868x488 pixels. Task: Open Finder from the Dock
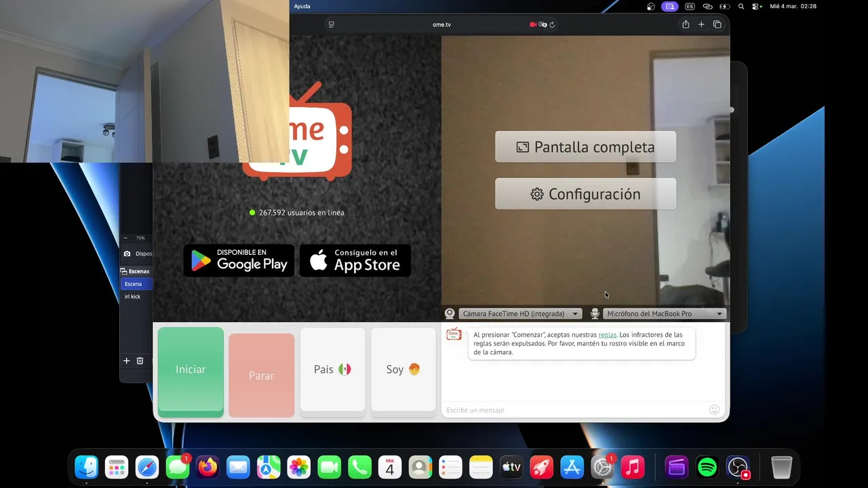[86, 467]
